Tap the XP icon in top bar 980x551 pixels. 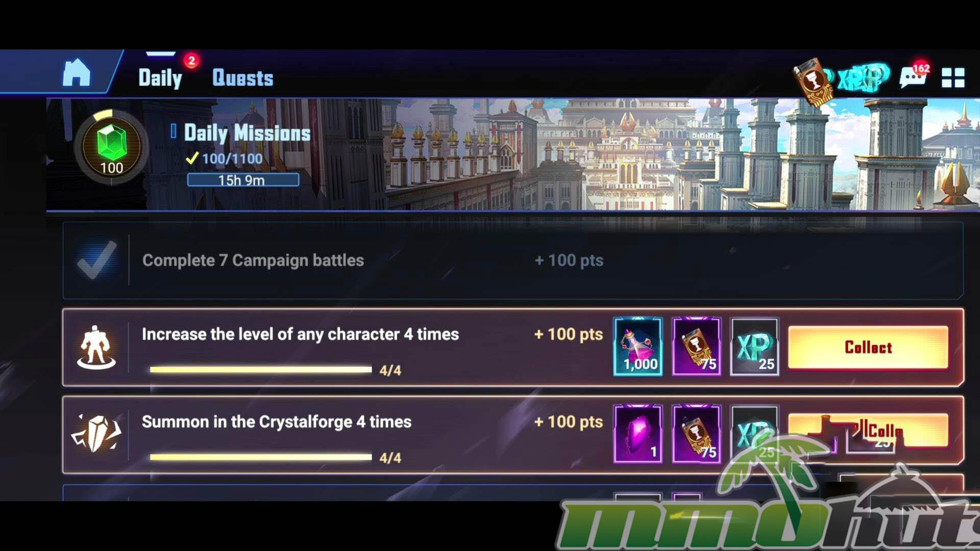863,78
